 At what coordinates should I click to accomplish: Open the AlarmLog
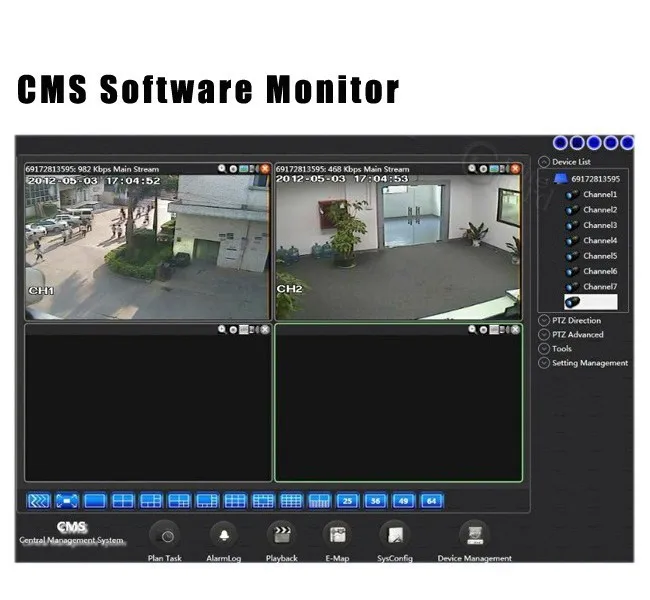point(224,541)
